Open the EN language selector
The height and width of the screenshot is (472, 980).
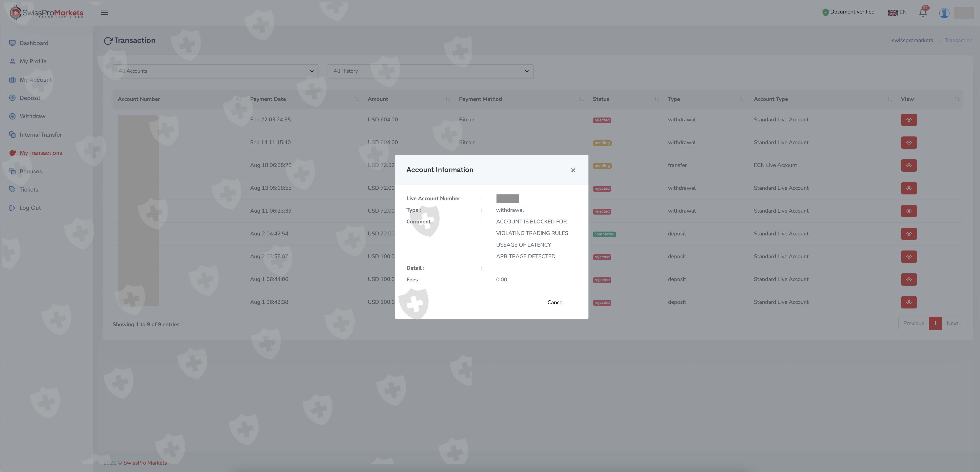point(897,13)
